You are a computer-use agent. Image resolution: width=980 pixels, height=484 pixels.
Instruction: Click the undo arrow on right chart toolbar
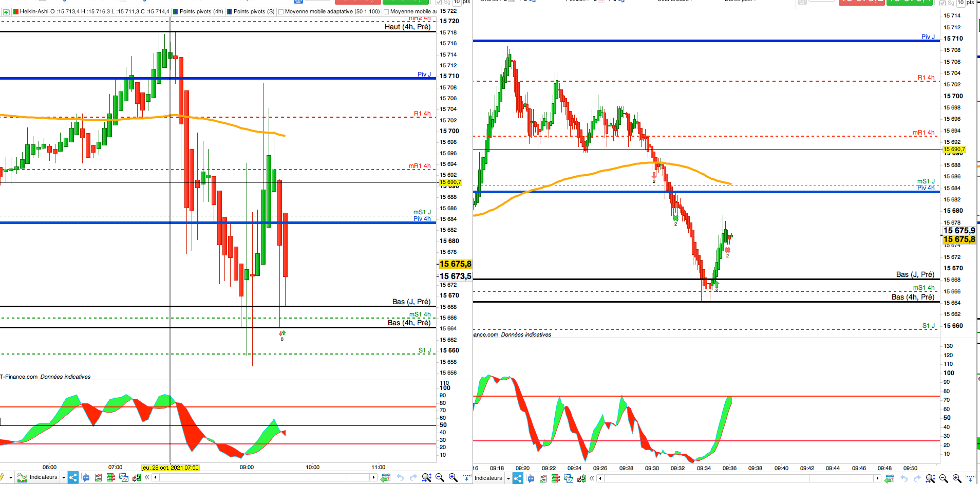tap(904, 478)
